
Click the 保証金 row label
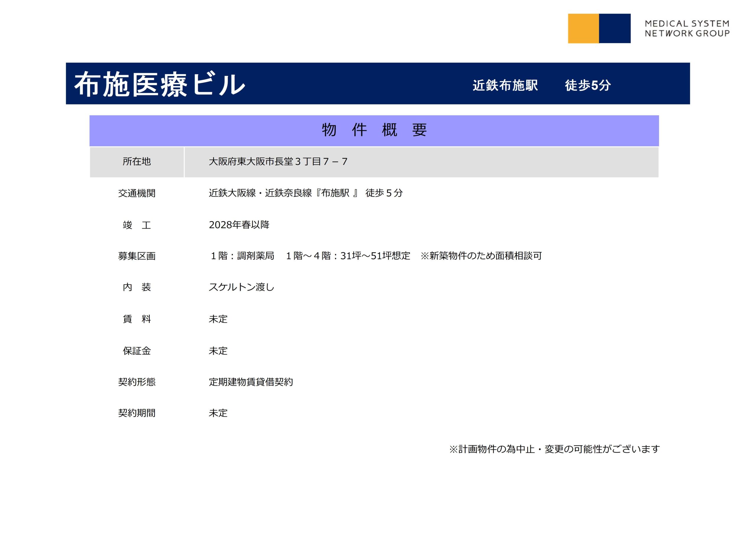coord(137,351)
